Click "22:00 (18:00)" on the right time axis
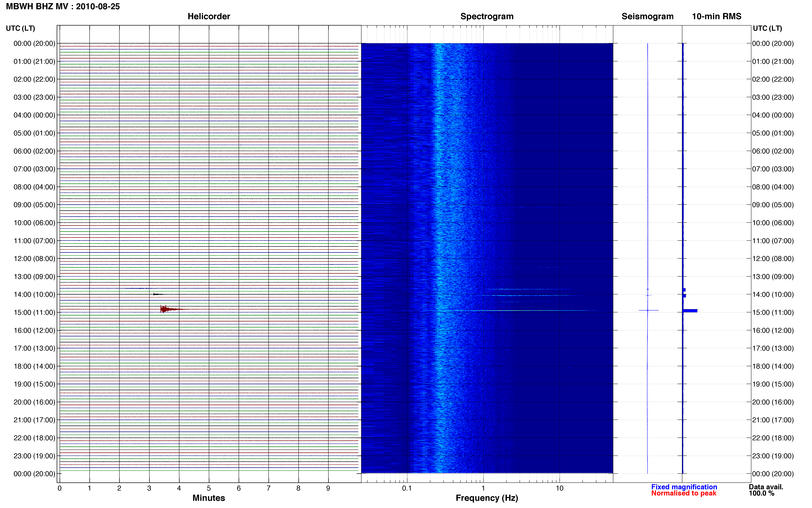This screenshot has height=508, width=812. pos(773,438)
